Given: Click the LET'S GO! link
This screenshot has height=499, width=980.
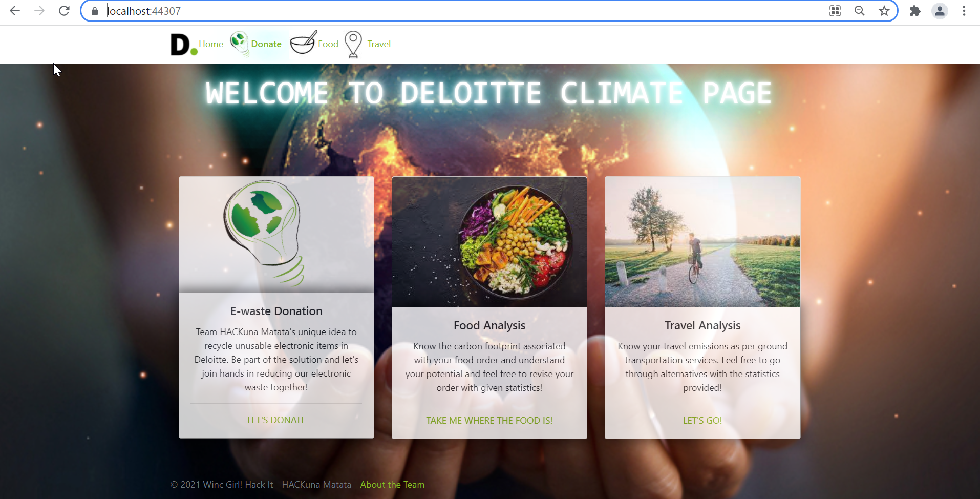Looking at the screenshot, I should (x=702, y=421).
